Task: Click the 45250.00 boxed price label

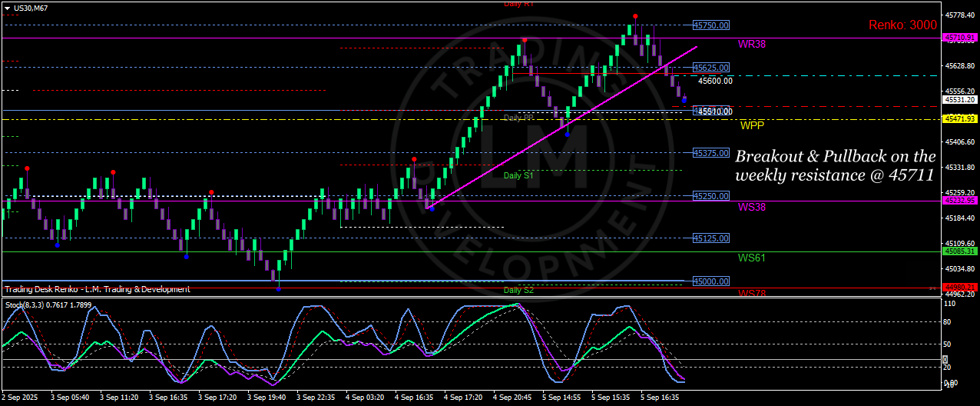Action: click(710, 196)
